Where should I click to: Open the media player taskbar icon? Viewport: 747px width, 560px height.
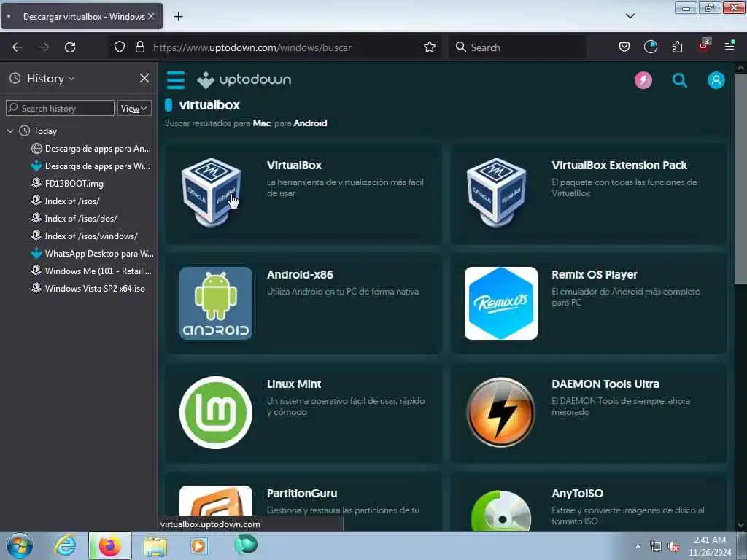click(x=200, y=545)
